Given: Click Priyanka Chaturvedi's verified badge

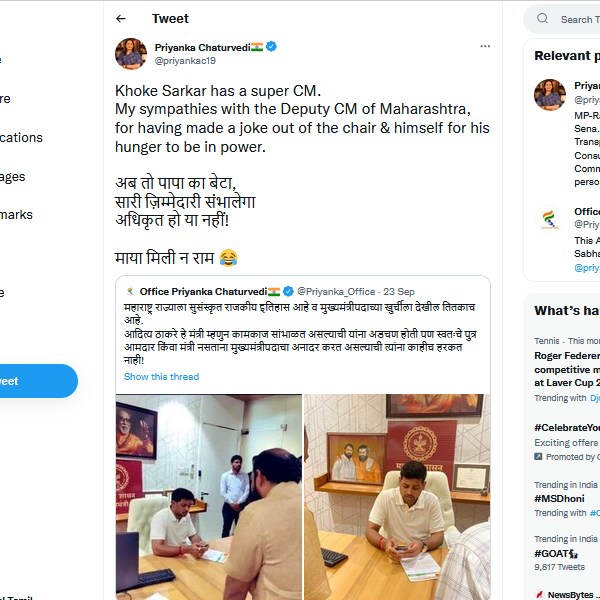Looking at the screenshot, I should [271, 47].
